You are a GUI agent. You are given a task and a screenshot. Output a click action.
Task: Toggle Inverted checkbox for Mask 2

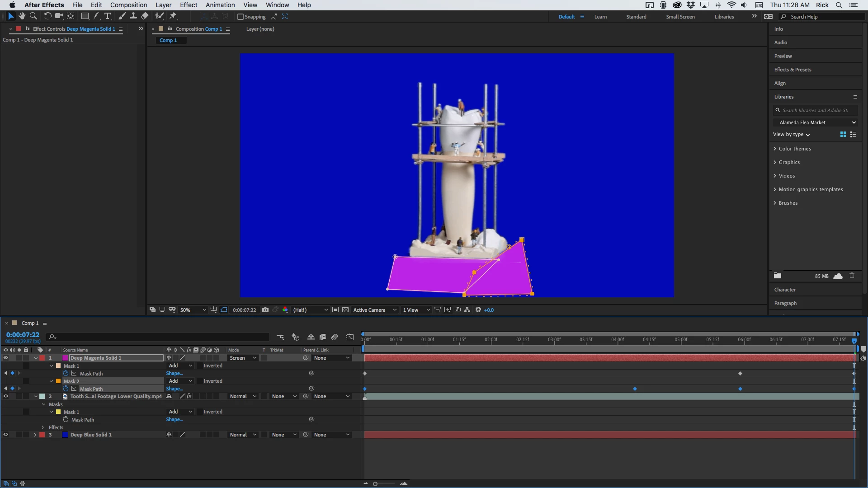tap(200, 381)
